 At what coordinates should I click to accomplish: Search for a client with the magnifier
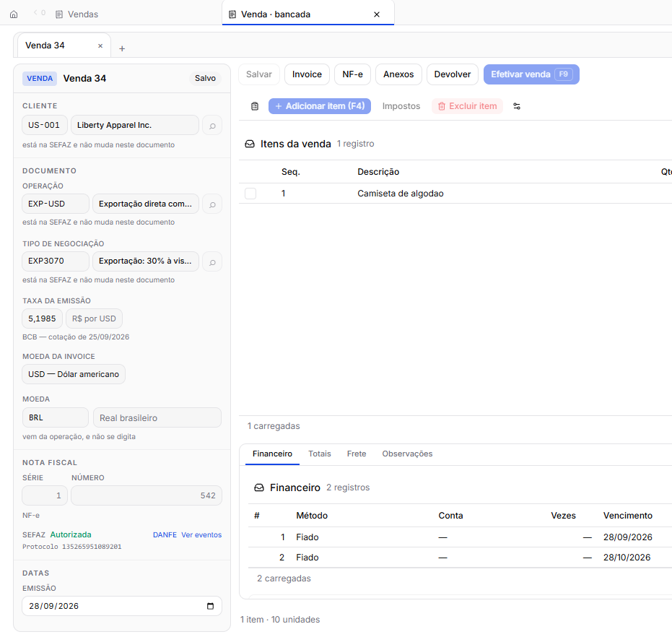pyautogui.click(x=212, y=125)
